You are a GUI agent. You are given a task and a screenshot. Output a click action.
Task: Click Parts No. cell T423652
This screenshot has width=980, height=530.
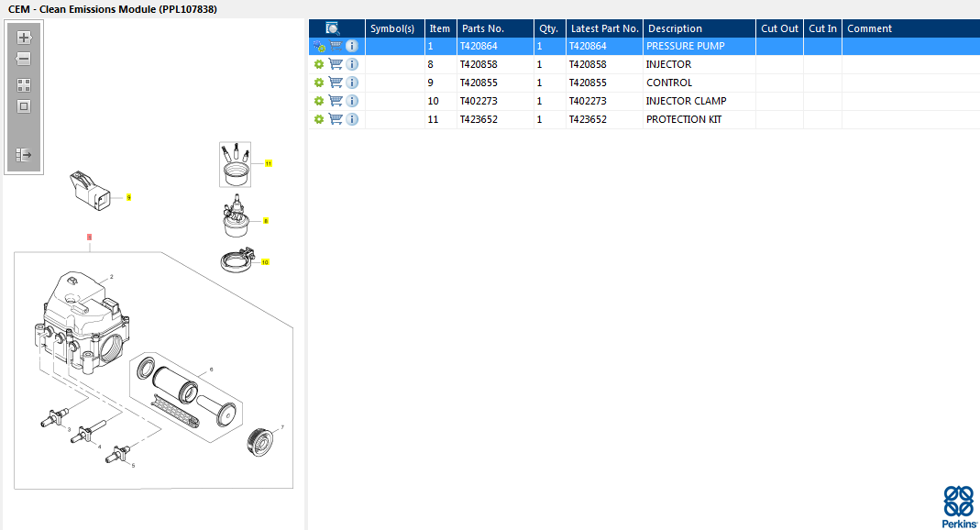495,119
